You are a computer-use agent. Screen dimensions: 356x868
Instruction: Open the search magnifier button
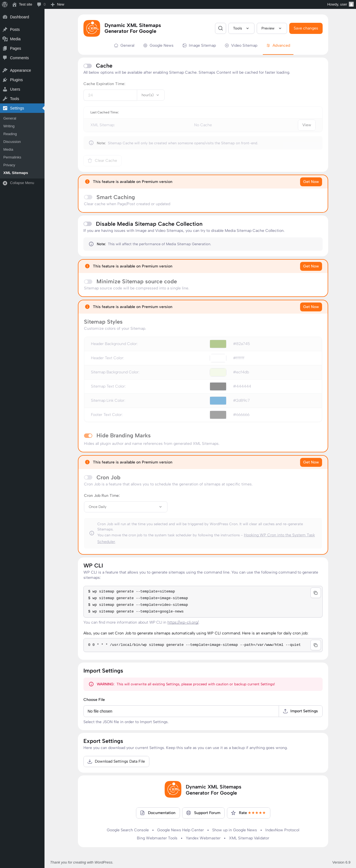pyautogui.click(x=221, y=28)
